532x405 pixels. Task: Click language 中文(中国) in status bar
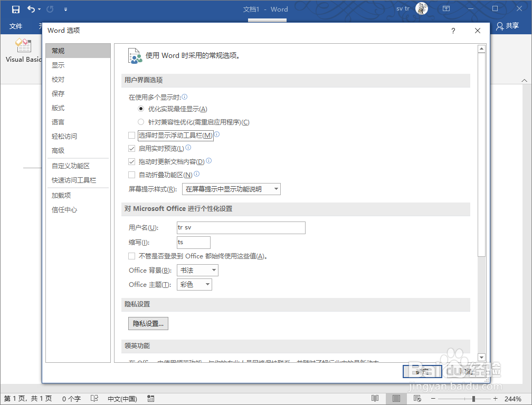coord(122,399)
